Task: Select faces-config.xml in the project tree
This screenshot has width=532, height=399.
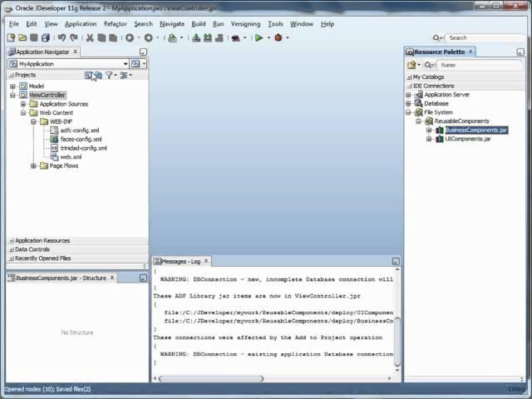Action: pos(81,140)
